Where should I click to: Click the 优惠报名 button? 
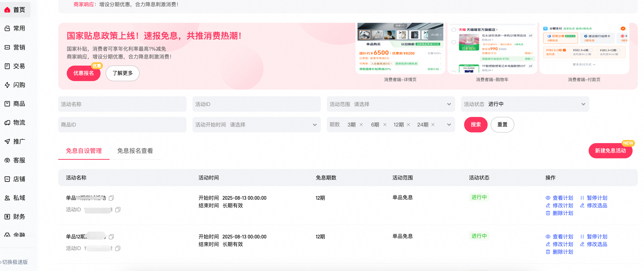tap(83, 73)
